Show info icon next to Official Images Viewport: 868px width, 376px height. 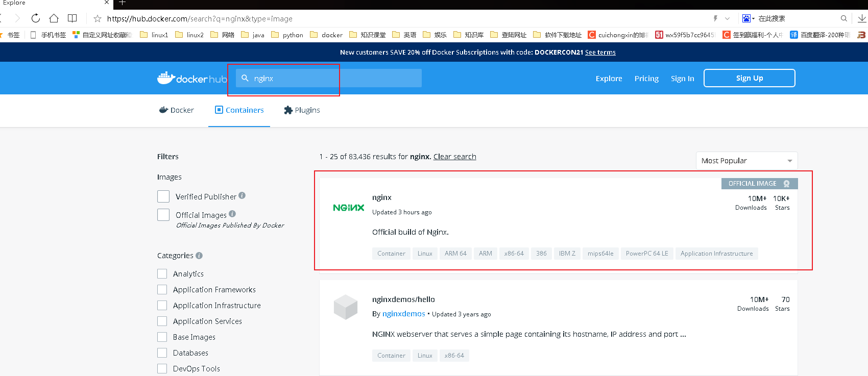[232, 214]
